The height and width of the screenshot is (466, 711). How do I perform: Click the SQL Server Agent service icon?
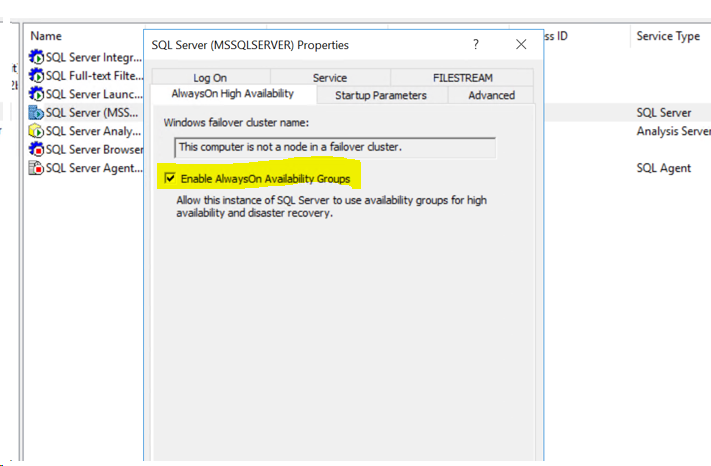(37, 168)
